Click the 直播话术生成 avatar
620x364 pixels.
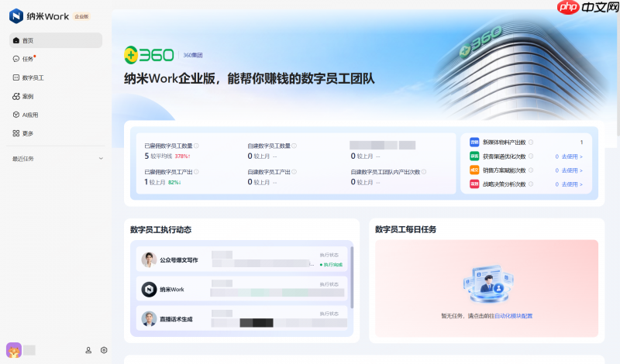point(149,318)
